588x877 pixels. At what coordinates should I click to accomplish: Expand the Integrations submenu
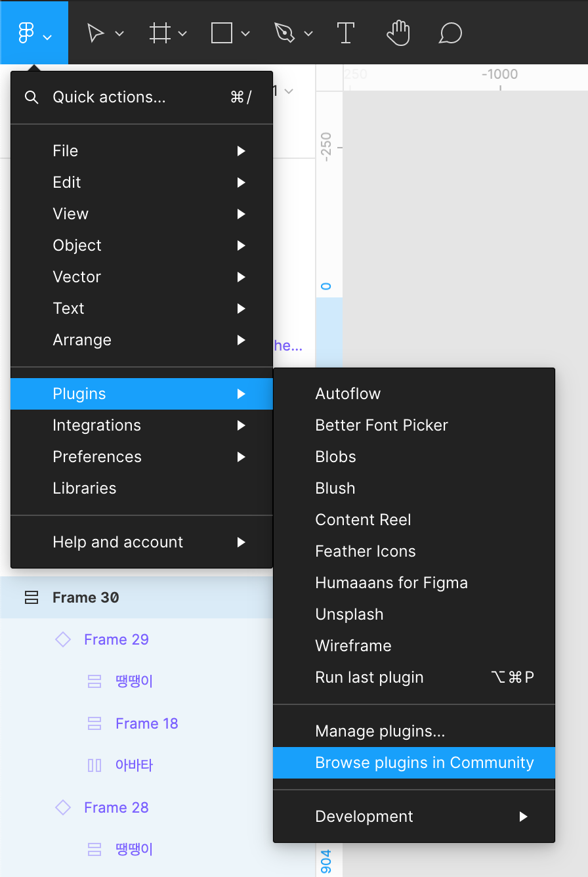142,425
